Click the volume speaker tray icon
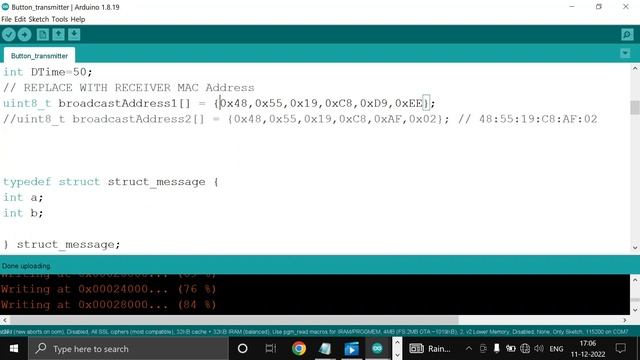This screenshot has height=360, width=640. pyautogui.click(x=539, y=349)
